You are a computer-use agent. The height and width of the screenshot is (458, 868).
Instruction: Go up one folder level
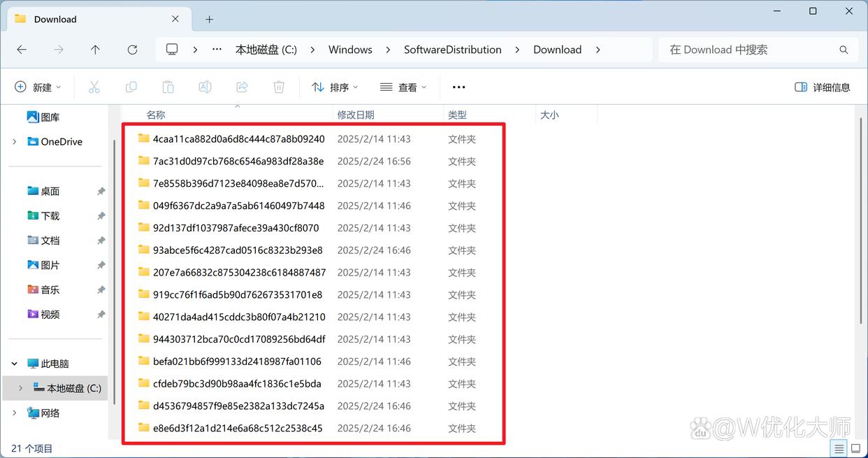coord(95,50)
